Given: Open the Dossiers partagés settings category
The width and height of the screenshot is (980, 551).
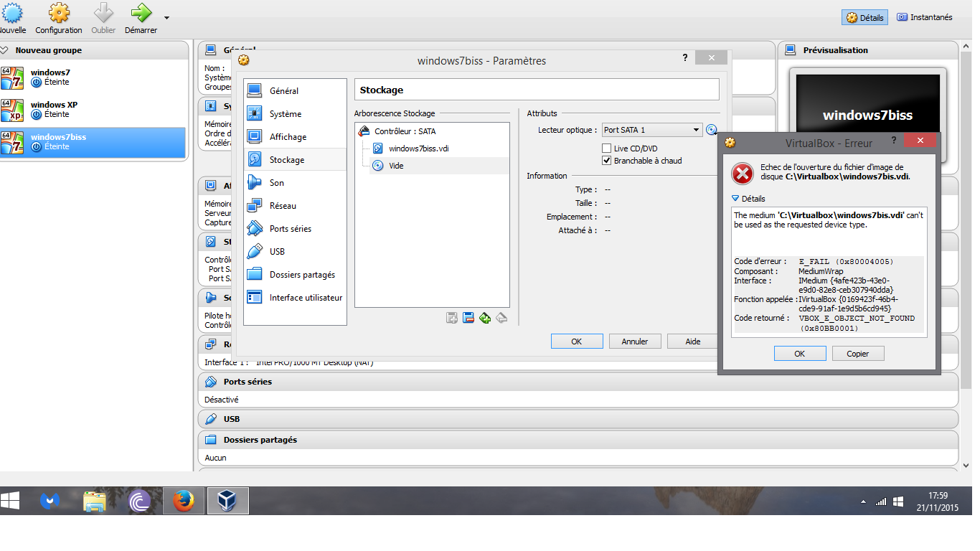Looking at the screenshot, I should (295, 275).
